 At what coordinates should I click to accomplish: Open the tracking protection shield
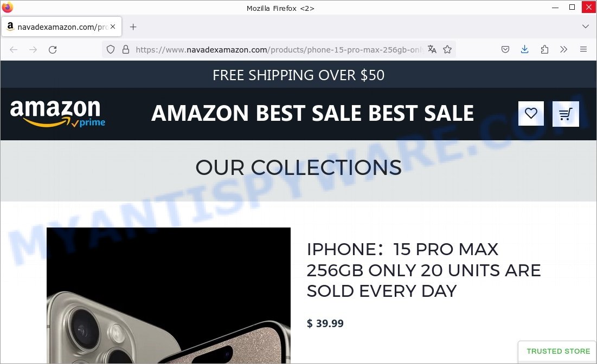pyautogui.click(x=111, y=49)
